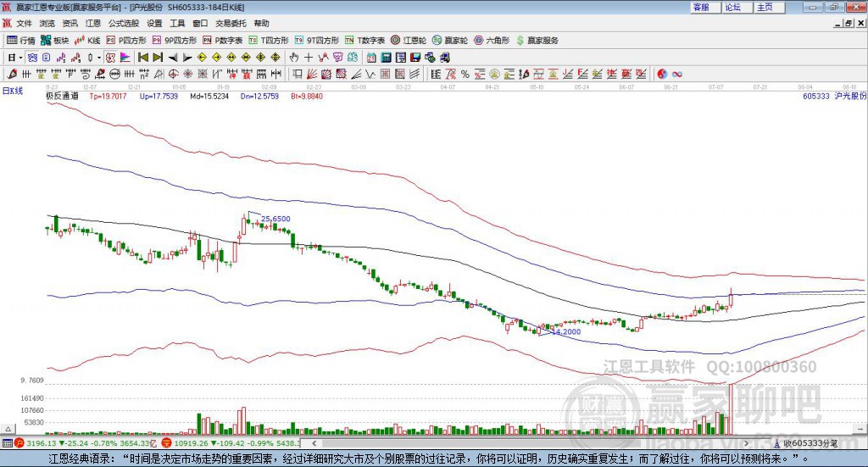Click the Bt=9.8840 value
868x467 pixels.
pos(307,96)
